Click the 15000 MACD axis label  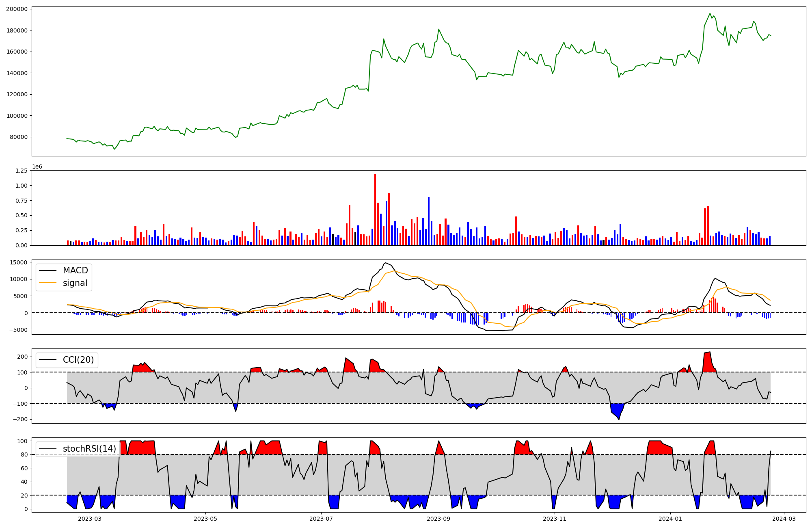[18, 262]
